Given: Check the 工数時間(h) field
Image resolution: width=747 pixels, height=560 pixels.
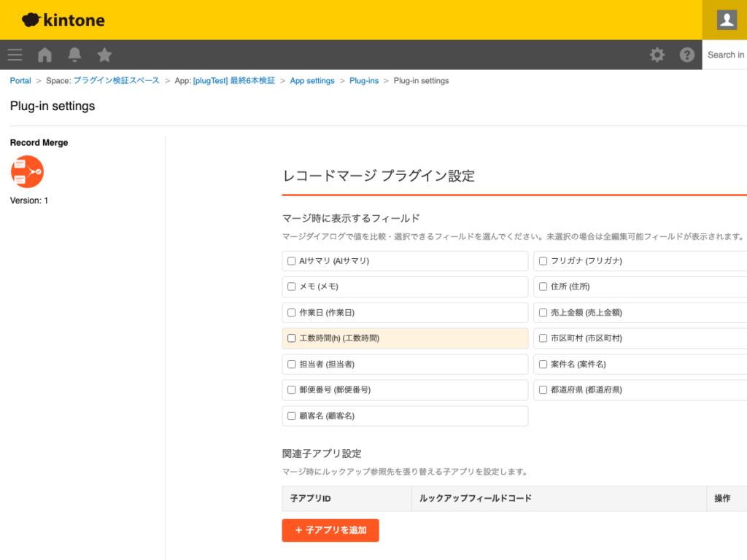Looking at the screenshot, I should pos(292,338).
